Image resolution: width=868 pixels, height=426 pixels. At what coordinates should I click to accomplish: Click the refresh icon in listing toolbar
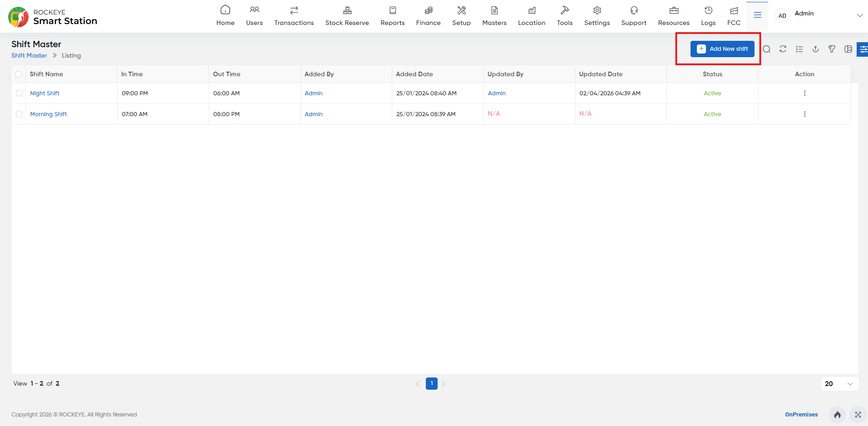[x=783, y=49]
